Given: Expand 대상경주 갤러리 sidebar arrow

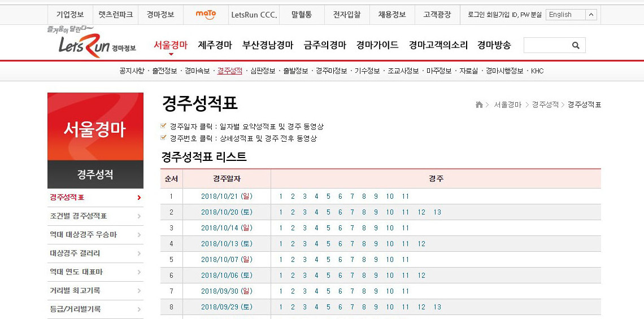Looking at the screenshot, I should pyautogui.click(x=139, y=254).
